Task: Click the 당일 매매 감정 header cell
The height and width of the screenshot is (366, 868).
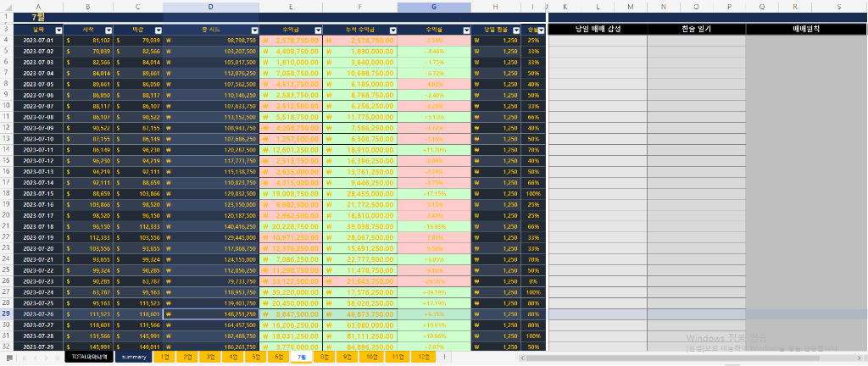Action: click(598, 29)
